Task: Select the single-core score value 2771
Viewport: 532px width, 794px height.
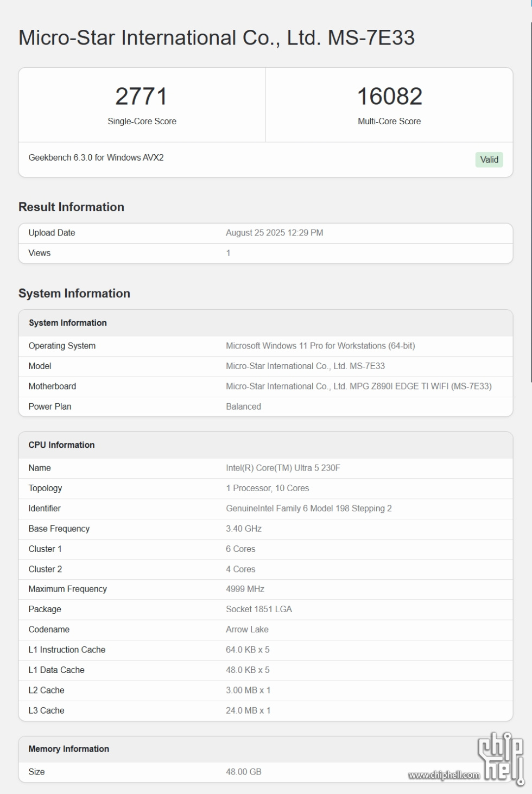Action: (141, 97)
